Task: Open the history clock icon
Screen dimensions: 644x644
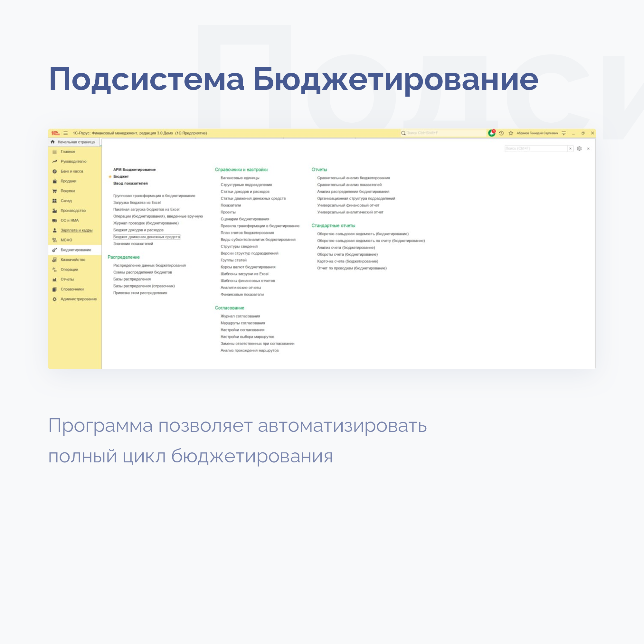Action: (x=501, y=133)
